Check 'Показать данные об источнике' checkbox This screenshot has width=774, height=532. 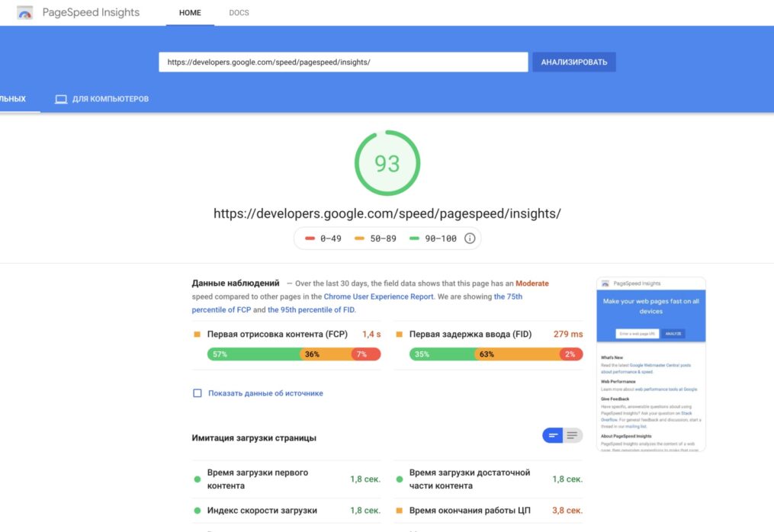[198, 393]
